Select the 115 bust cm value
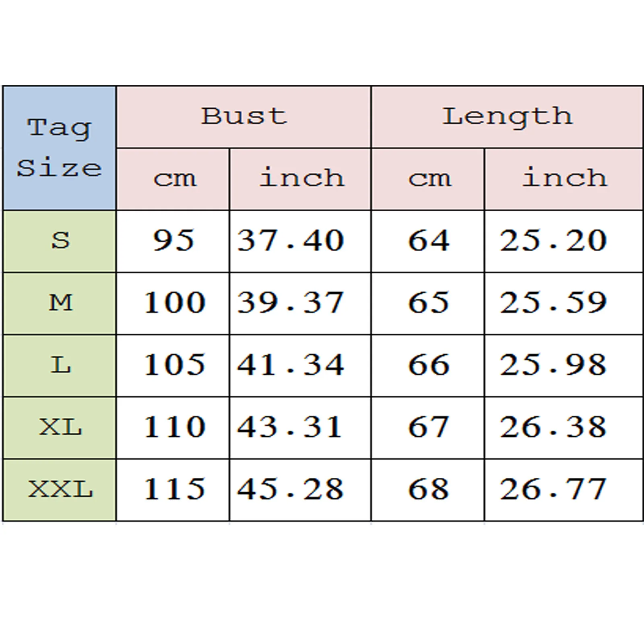 [174, 489]
